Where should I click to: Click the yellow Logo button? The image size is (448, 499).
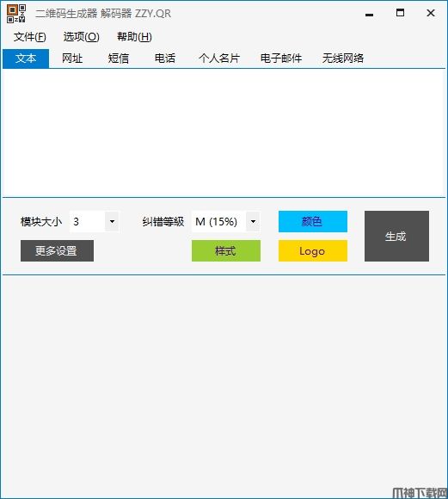tap(313, 251)
